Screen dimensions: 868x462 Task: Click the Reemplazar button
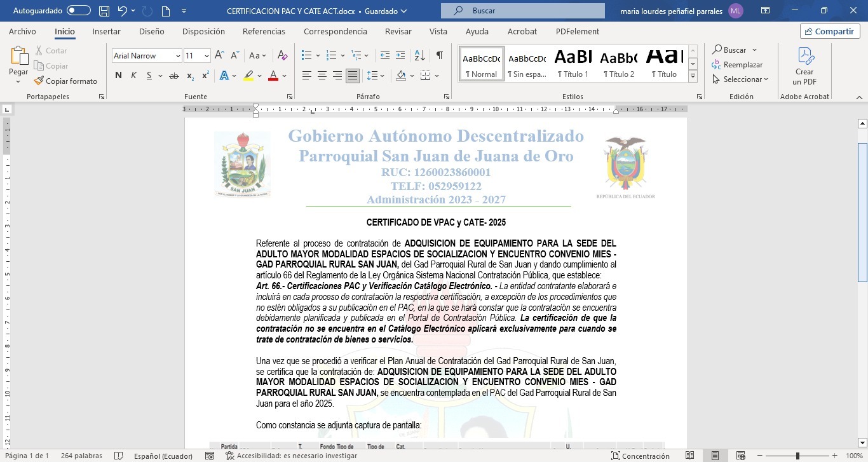[x=737, y=65]
